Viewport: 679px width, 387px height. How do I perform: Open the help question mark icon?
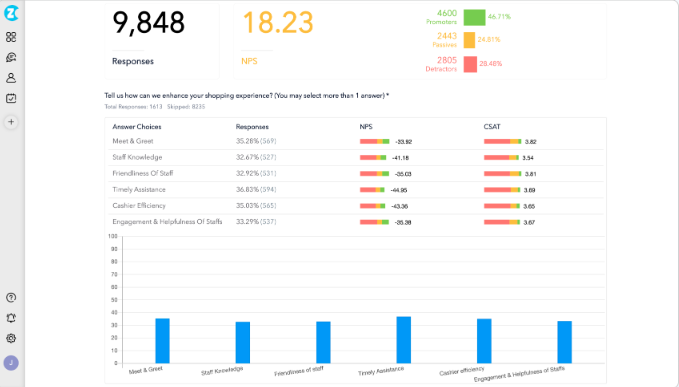pyautogui.click(x=11, y=298)
